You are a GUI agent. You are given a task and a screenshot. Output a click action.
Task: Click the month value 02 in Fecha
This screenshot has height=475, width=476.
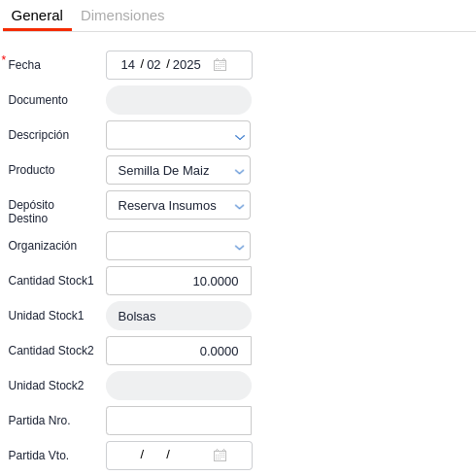153,65
